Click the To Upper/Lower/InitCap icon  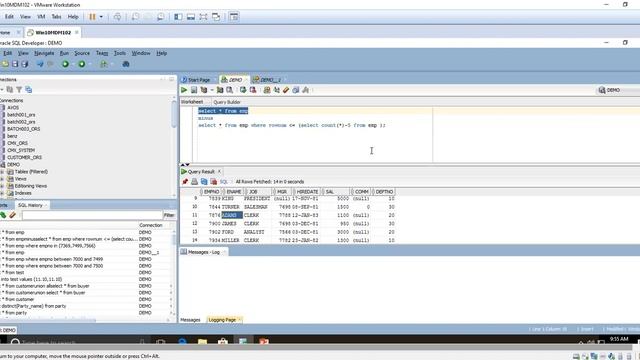pos(277,90)
